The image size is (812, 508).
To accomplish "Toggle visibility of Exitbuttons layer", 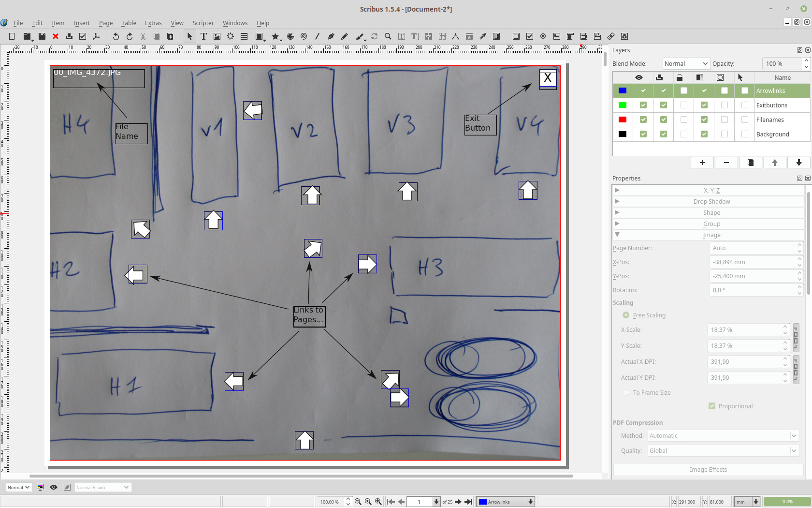I will [643, 105].
